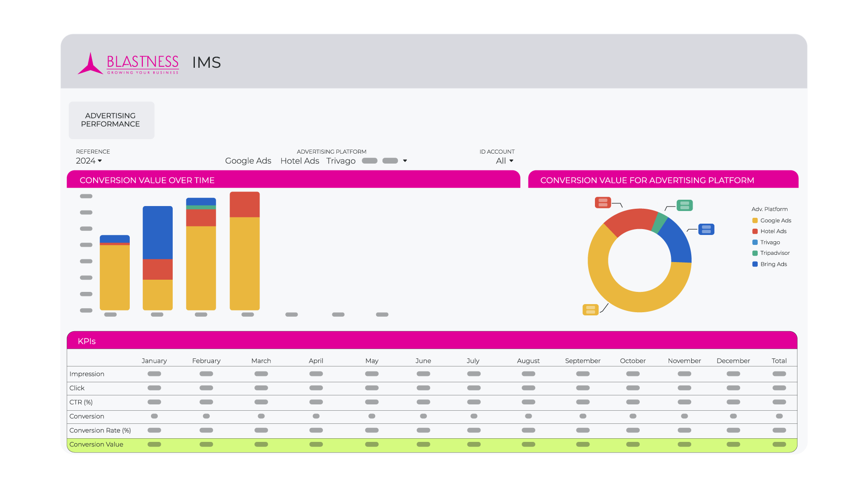Click the Conversion Value Total cell

(x=779, y=444)
